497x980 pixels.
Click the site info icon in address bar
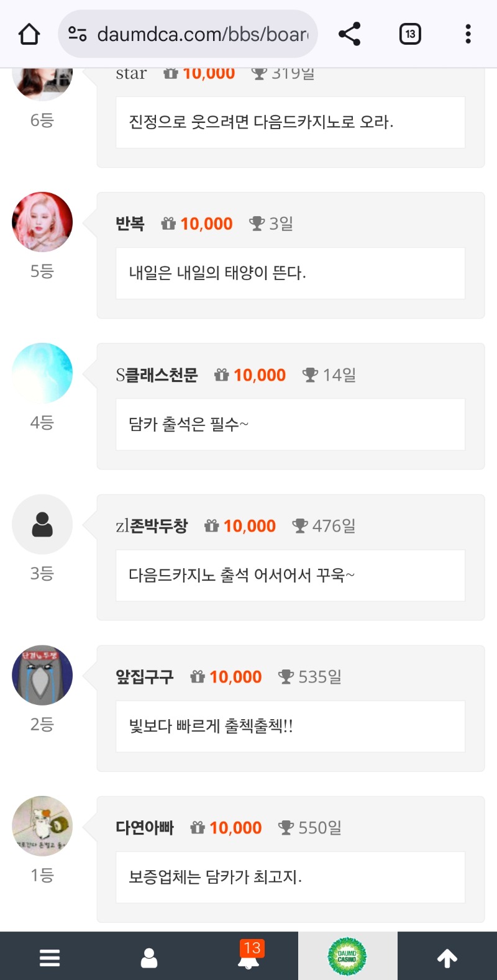point(78,34)
